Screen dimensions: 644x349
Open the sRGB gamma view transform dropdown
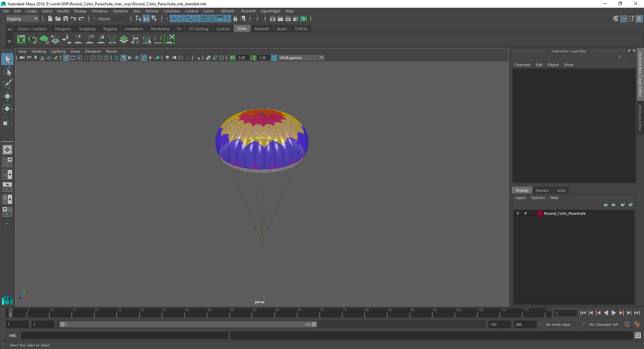click(301, 58)
